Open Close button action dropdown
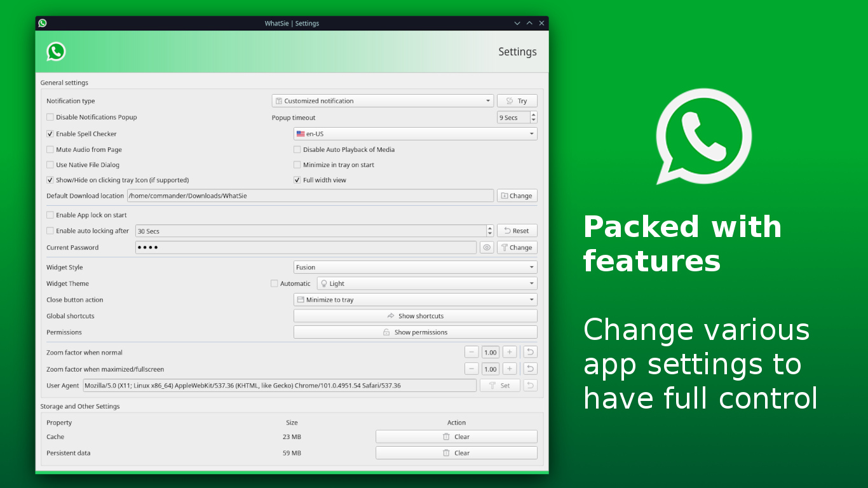868x488 pixels. click(x=416, y=300)
